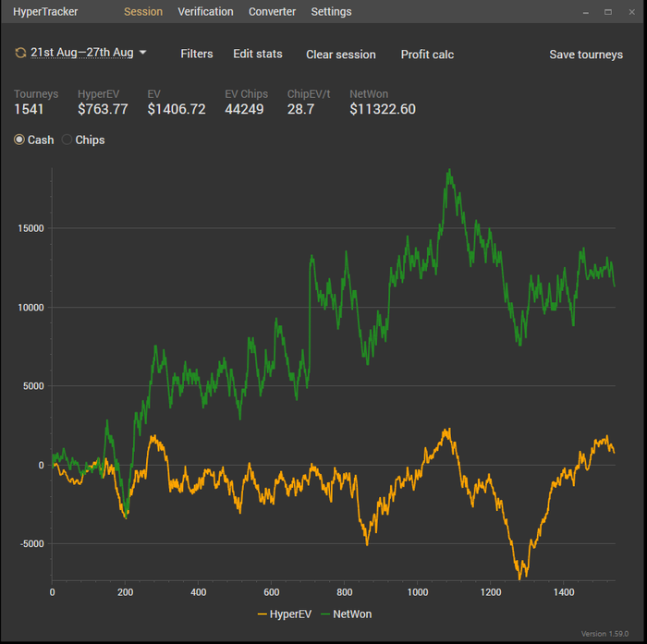The height and width of the screenshot is (644, 647).
Task: Switch to the Session tab
Action: [x=143, y=12]
